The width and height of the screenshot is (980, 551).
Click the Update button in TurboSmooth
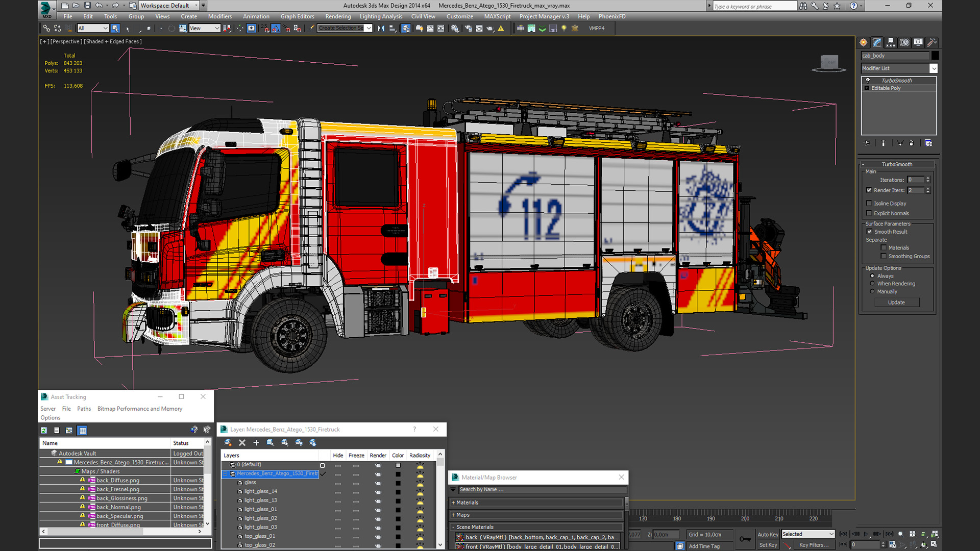pos(896,303)
